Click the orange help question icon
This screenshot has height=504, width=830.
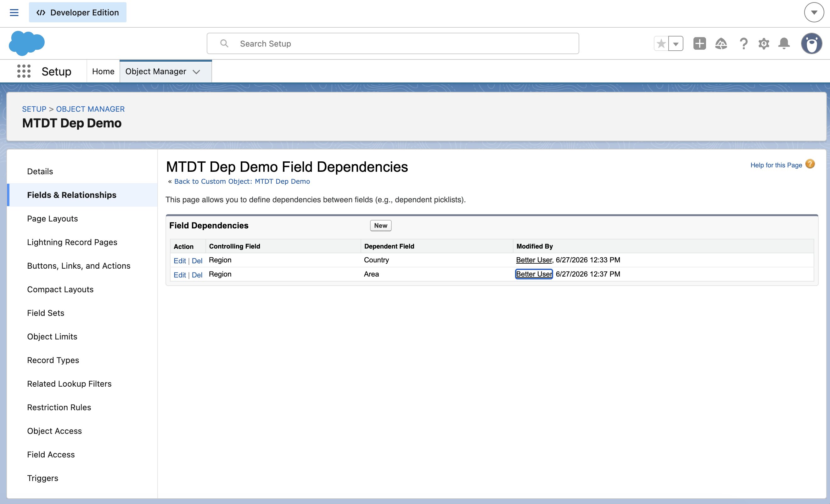[x=810, y=164]
